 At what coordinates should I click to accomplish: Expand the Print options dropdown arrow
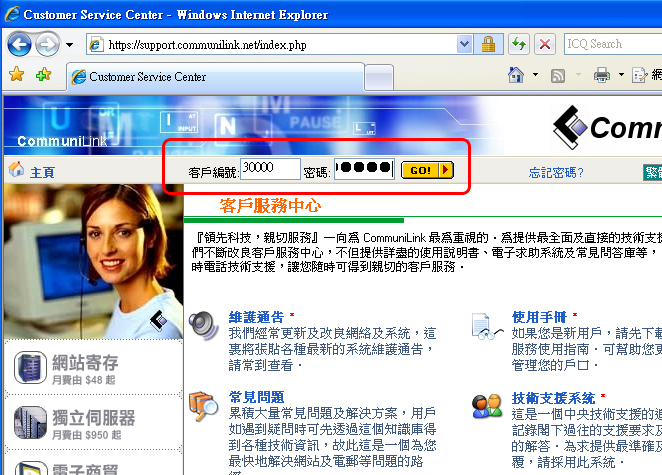coord(621,75)
